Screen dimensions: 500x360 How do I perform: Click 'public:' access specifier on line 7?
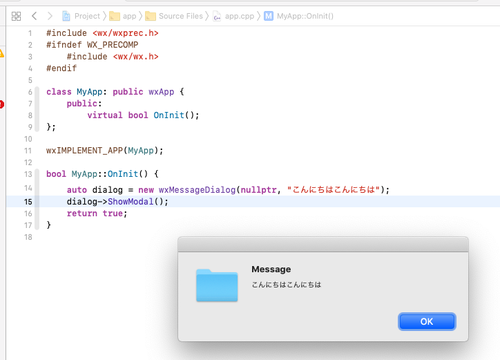tap(84, 104)
